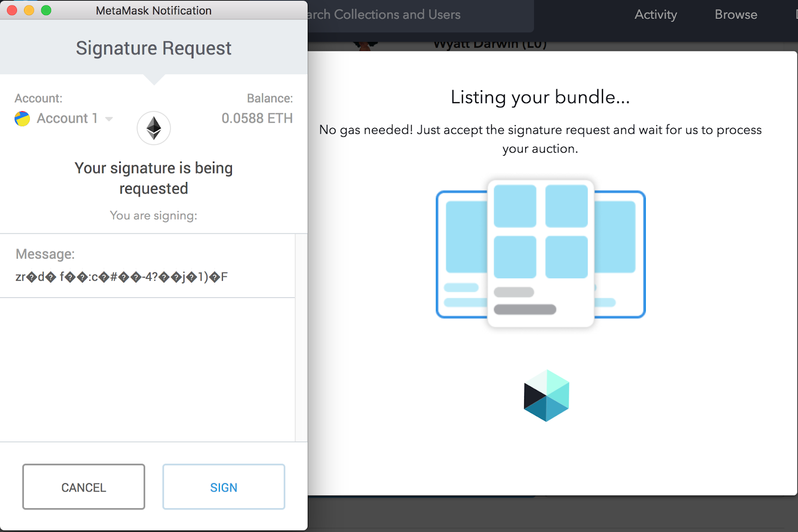Click the message area scrollbar
Image resolution: width=798 pixels, height=532 pixels.
click(301, 338)
